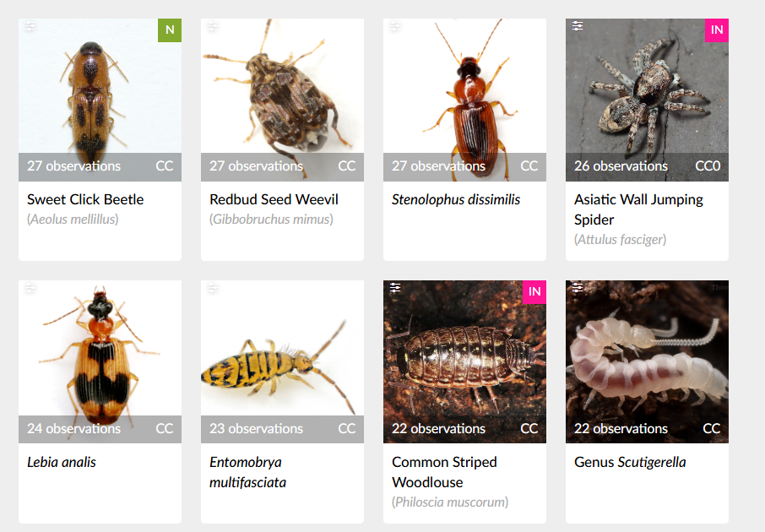Screen dimensions: 765x532
Task: Open Sweet Click Beetle species link
Action: click(x=85, y=199)
